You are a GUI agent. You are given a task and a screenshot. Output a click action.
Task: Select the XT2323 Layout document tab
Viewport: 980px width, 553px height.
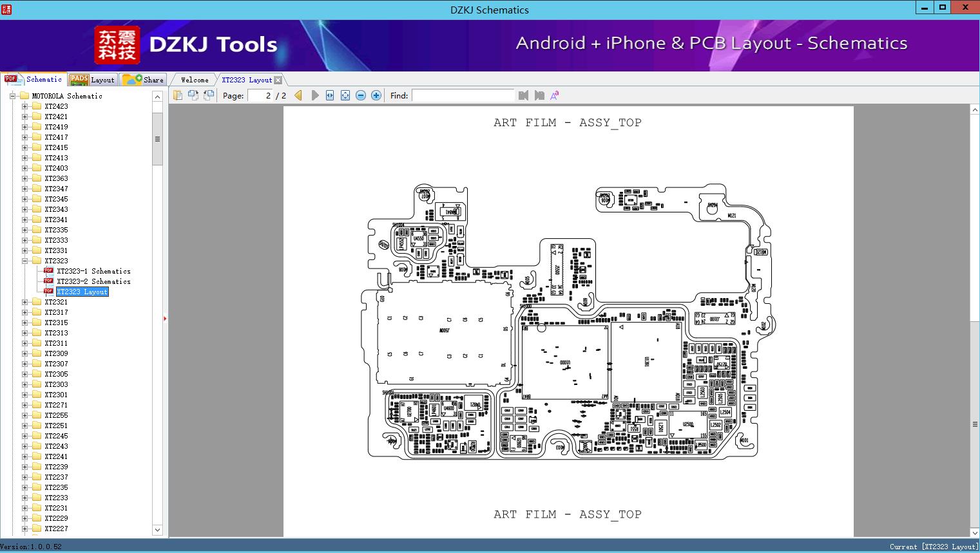[247, 80]
